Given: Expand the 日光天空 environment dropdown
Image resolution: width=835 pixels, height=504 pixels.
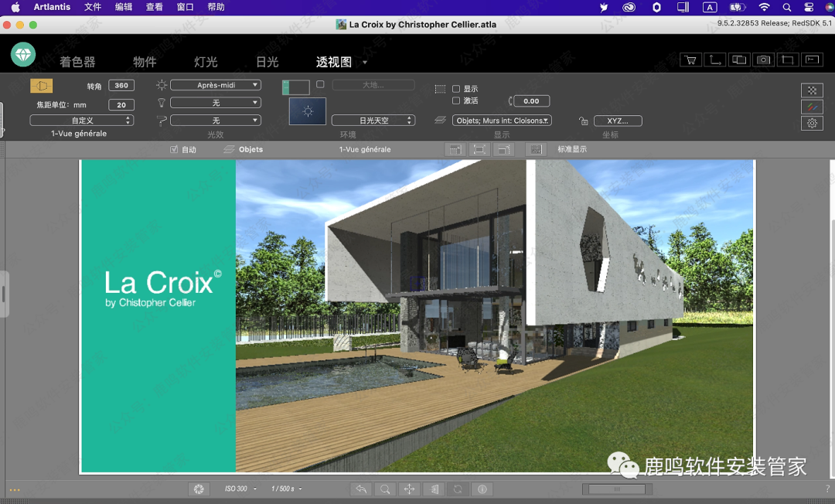Looking at the screenshot, I should tap(373, 121).
